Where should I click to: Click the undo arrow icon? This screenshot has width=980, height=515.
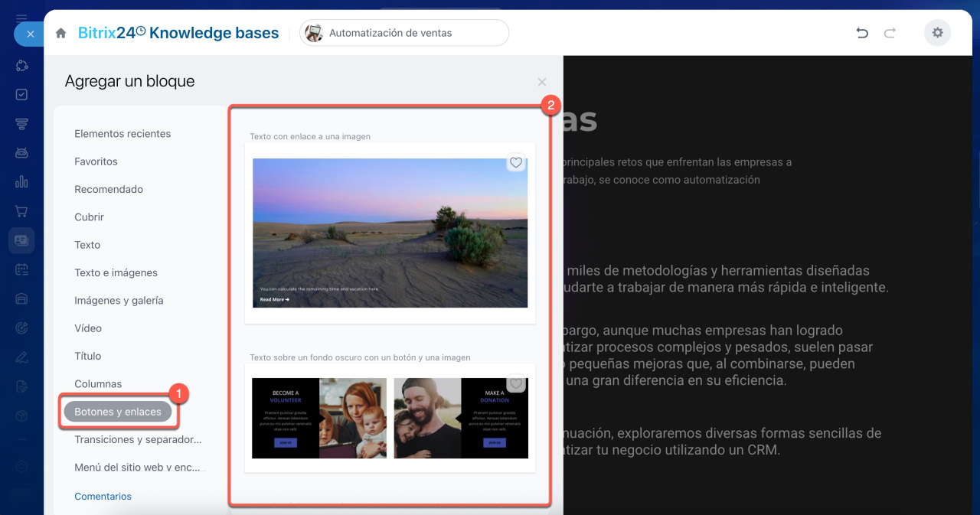pos(862,33)
